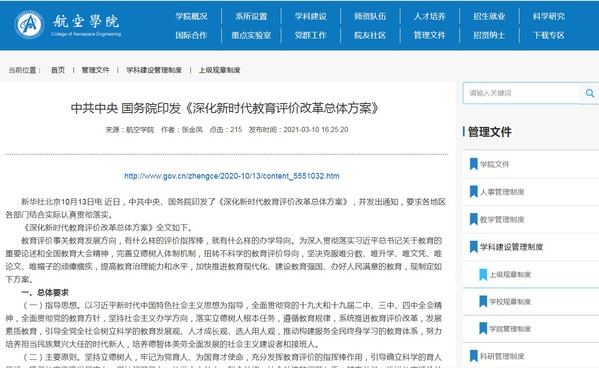Image resolution: width=599 pixels, height=368 pixels.
Task: Click light-blue bookmark icon beside 上级规章制度
Action: [483, 274]
